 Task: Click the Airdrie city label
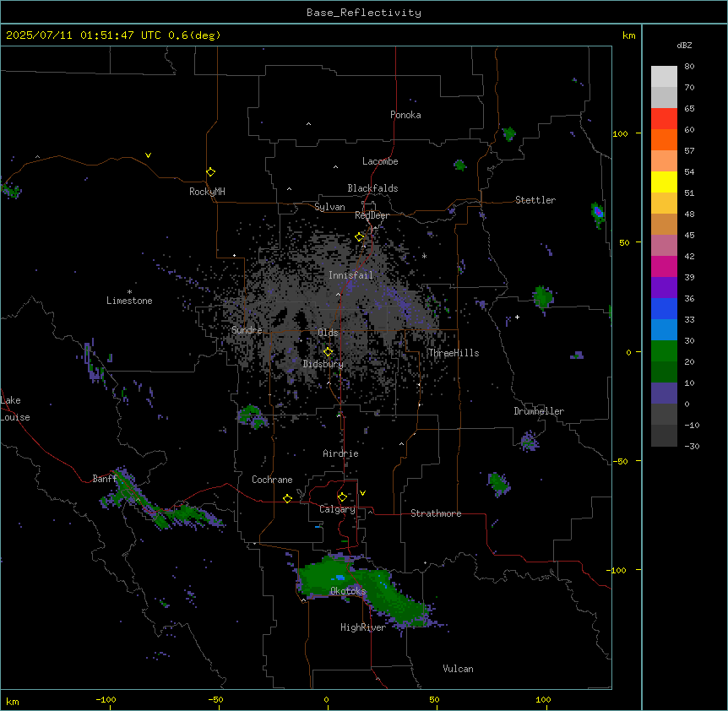coord(340,453)
